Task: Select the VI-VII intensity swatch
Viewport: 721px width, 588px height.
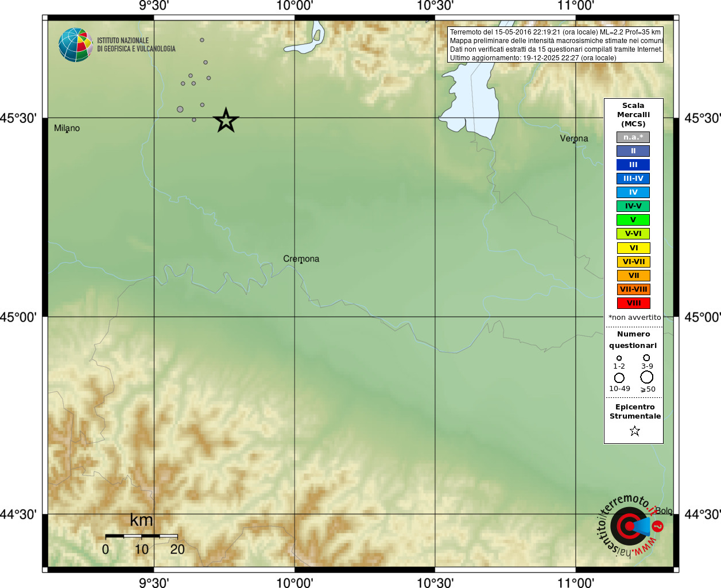Action: 633,262
